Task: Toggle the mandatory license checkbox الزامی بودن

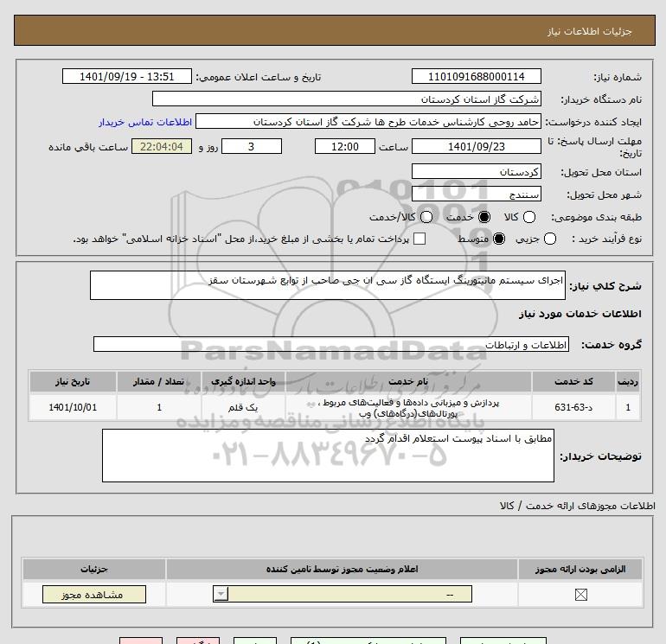Action: pos(580,595)
